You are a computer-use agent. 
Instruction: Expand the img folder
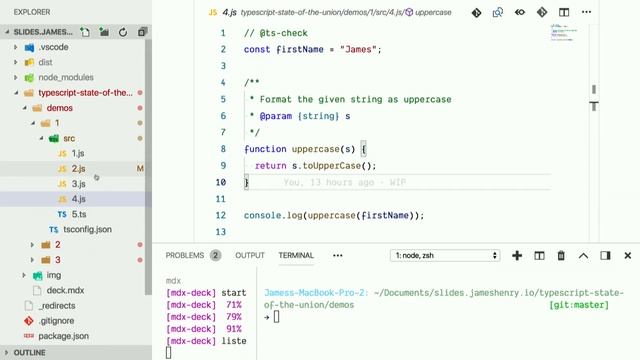pyautogui.click(x=24, y=275)
